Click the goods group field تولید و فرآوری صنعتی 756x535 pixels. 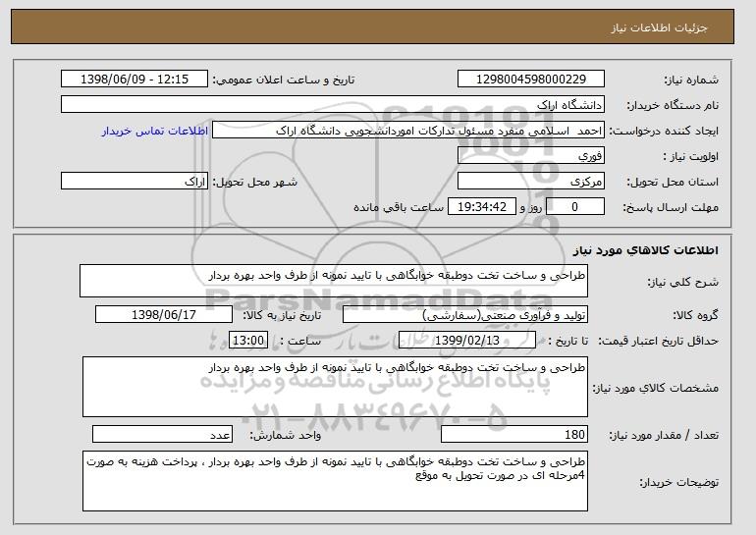[465, 315]
